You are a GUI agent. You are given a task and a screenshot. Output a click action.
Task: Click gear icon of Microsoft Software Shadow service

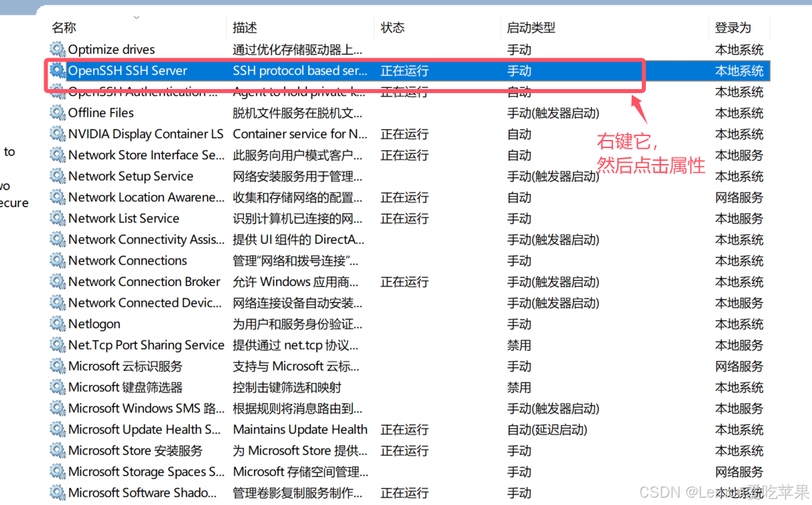pyautogui.click(x=58, y=493)
